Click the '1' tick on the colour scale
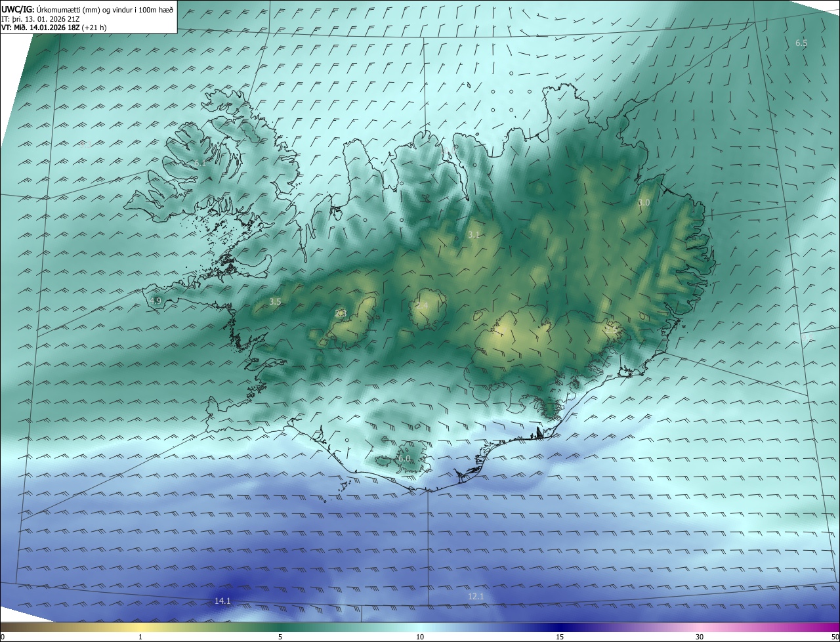The height and width of the screenshot is (642, 840). [x=140, y=637]
